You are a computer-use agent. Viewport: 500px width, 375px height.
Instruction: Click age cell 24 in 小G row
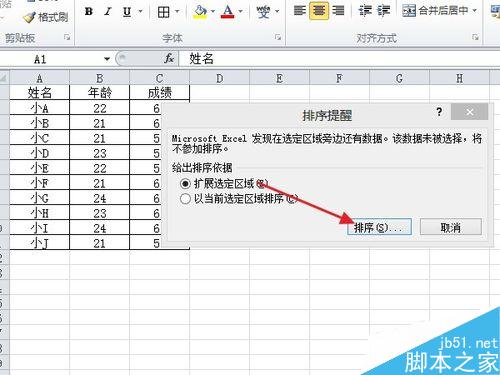click(x=99, y=198)
